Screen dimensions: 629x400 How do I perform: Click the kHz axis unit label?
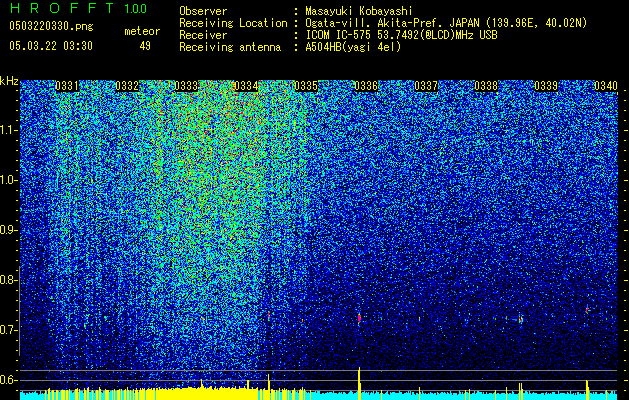pyautogui.click(x=9, y=81)
